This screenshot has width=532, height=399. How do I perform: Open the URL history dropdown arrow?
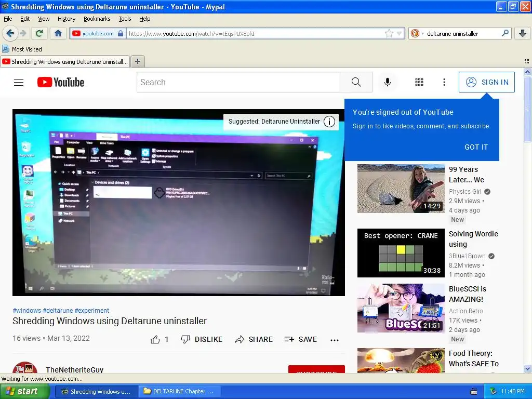point(400,33)
